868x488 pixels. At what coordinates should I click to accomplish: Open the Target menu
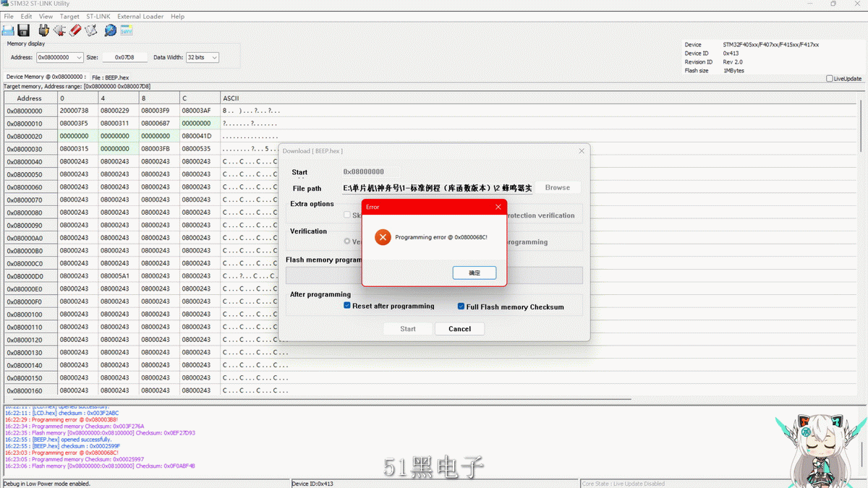pyautogui.click(x=69, y=16)
